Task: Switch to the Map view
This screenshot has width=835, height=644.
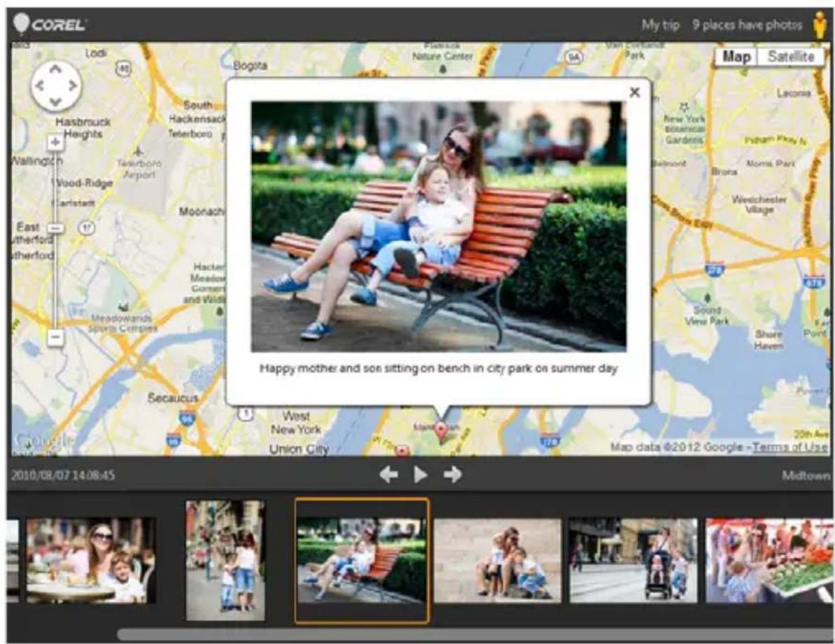Action: (x=736, y=57)
